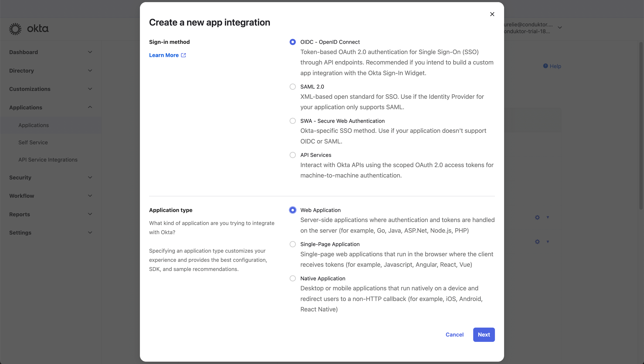This screenshot has height=364, width=644.
Task: Select API Services radio button
Action: coord(292,155)
